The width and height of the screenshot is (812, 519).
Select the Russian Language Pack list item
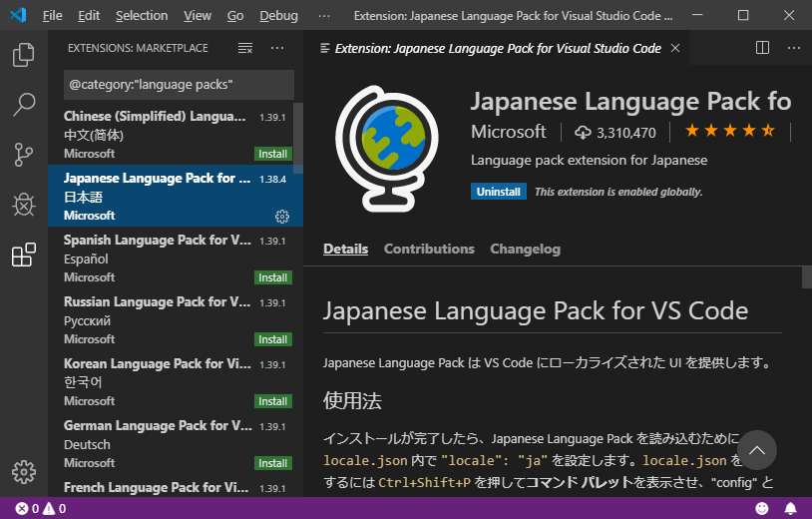click(175, 319)
